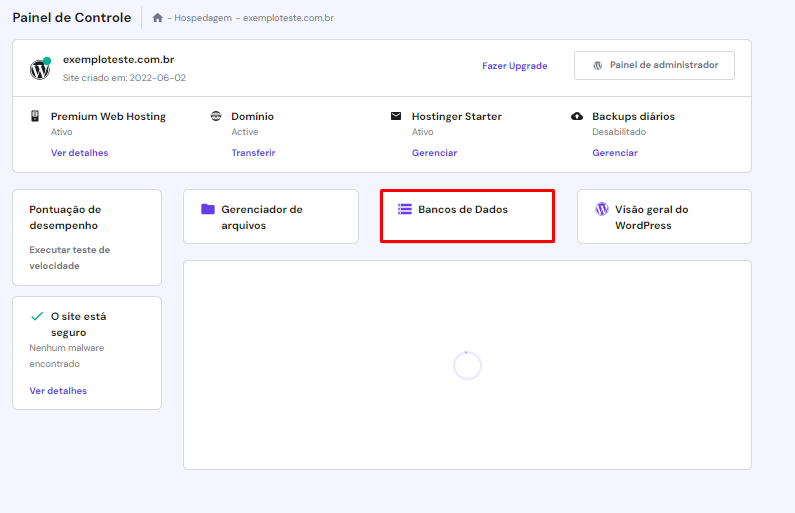Image resolution: width=795 pixels, height=513 pixels.
Task: Click Executar teste de velocidade
Action: (x=69, y=258)
